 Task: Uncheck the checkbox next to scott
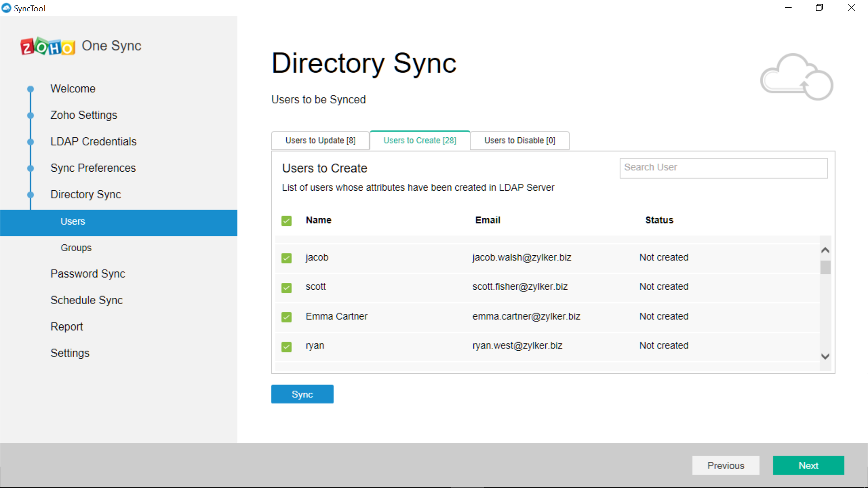click(x=287, y=288)
